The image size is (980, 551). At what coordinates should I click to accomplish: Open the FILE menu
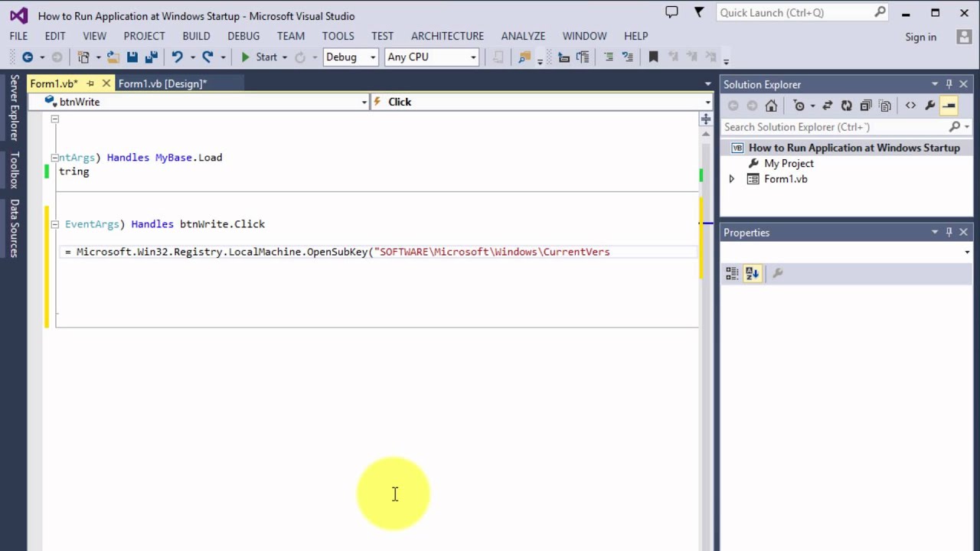[18, 36]
